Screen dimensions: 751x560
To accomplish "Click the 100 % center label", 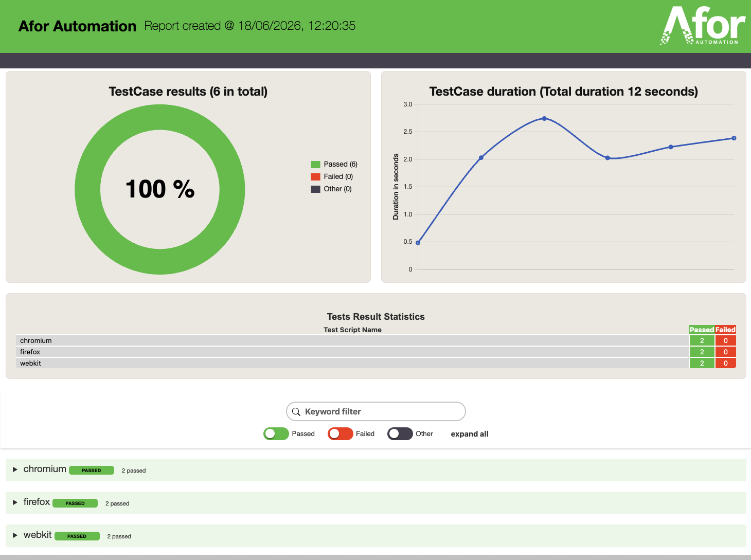I will tap(160, 189).
